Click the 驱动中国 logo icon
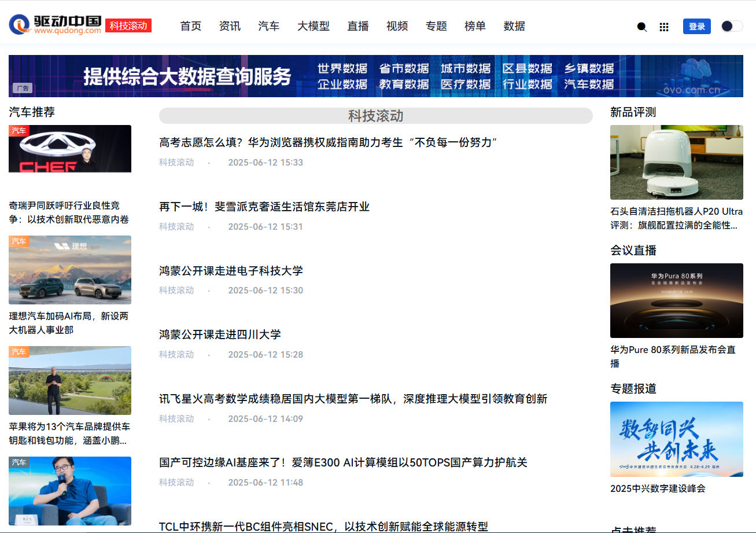Image resolution: width=756 pixels, height=533 pixels. 20,24
